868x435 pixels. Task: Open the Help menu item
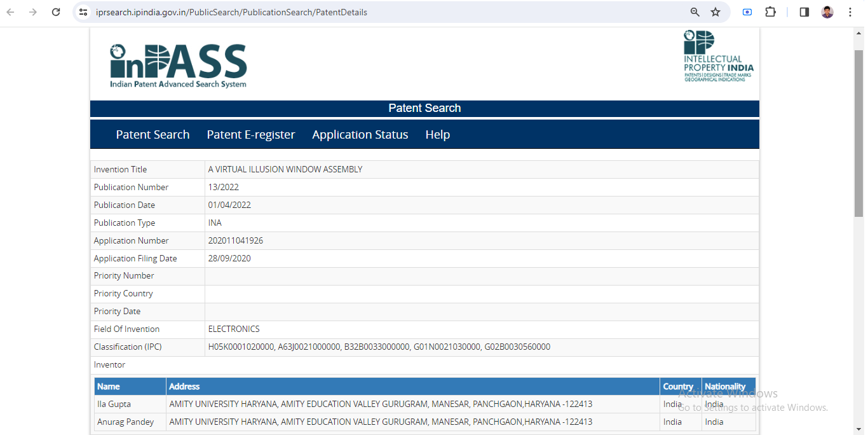pyautogui.click(x=438, y=135)
